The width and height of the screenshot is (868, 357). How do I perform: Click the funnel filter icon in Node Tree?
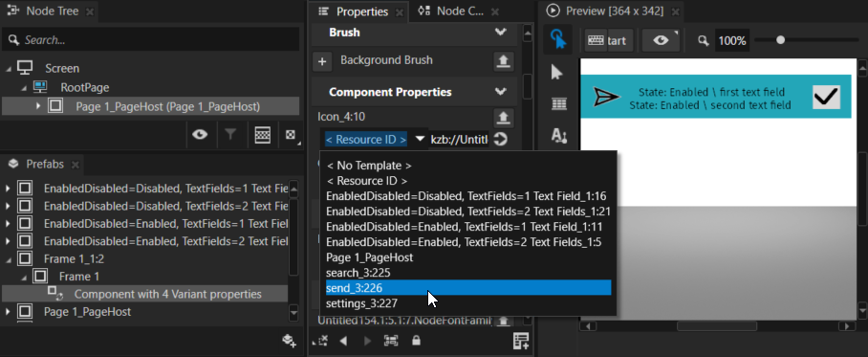pos(230,135)
